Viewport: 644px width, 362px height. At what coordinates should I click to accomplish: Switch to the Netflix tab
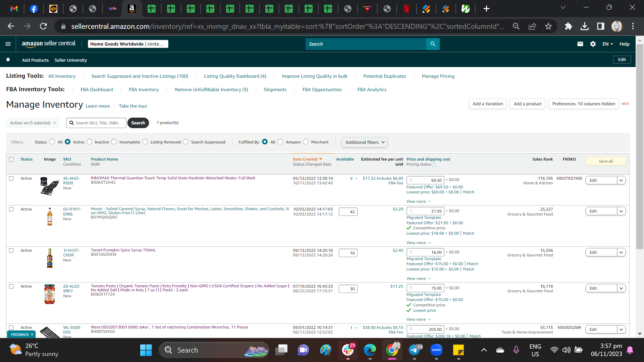[407, 9]
